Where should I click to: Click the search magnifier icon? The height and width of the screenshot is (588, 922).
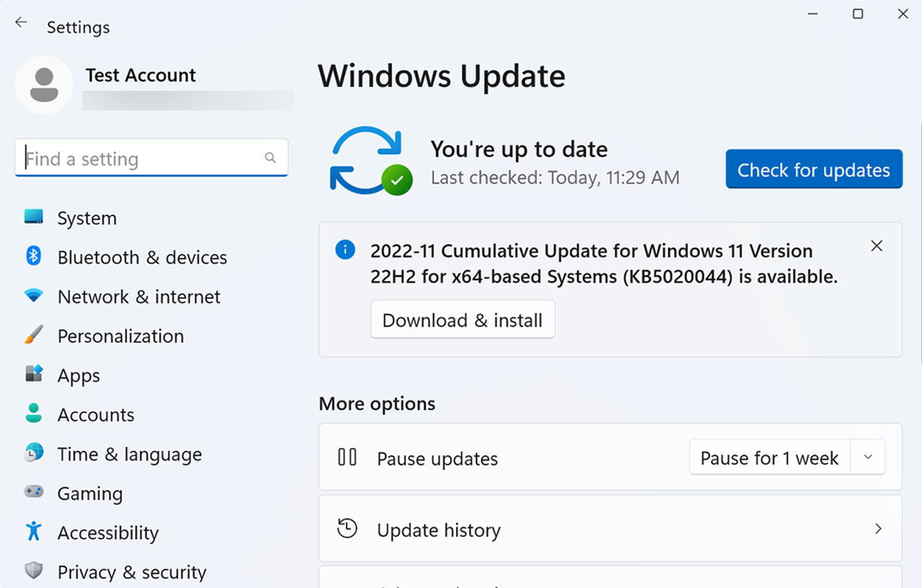(x=270, y=157)
